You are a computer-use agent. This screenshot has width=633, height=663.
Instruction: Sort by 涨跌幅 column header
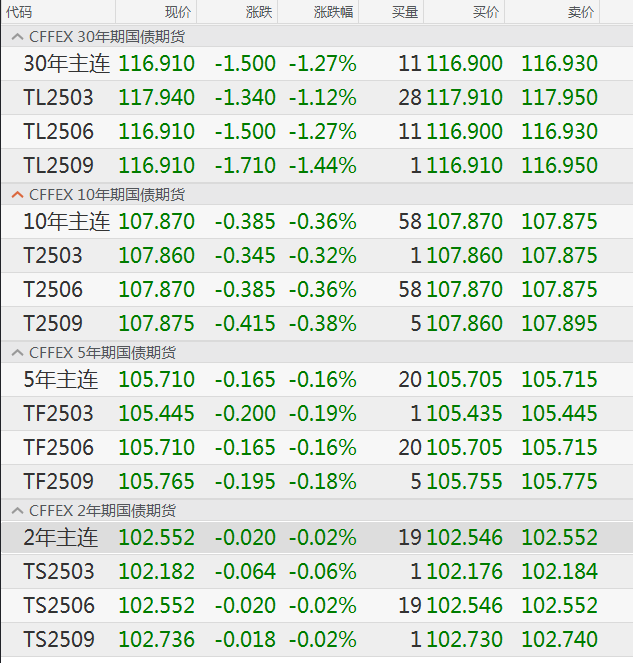(333, 12)
